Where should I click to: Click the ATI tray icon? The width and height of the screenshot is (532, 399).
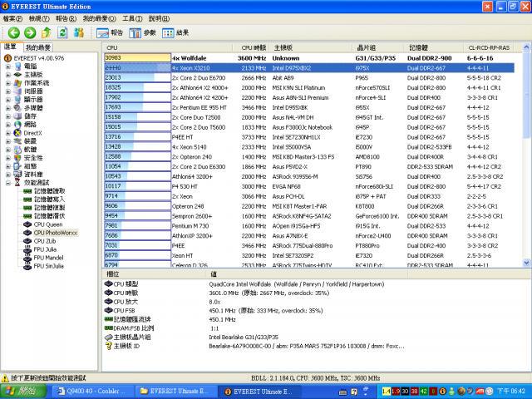(480, 392)
